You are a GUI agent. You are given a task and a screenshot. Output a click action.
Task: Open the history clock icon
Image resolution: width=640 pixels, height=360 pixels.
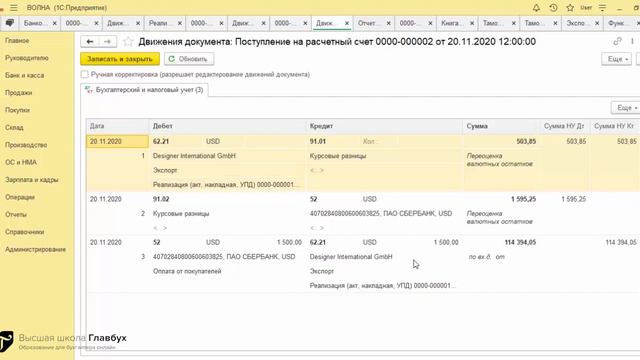pyautogui.click(x=553, y=8)
